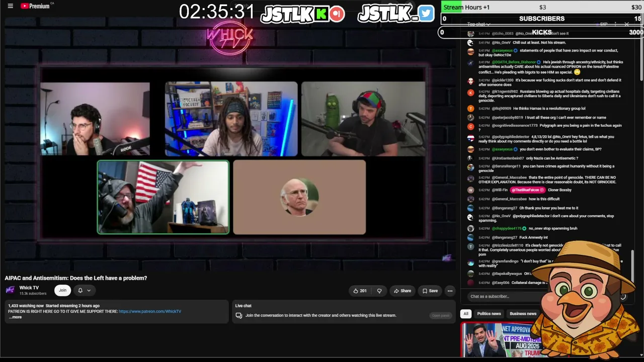Image resolution: width=644 pixels, height=362 pixels.
Task: Click the green-bordered webcam with American flag
Action: (x=163, y=197)
